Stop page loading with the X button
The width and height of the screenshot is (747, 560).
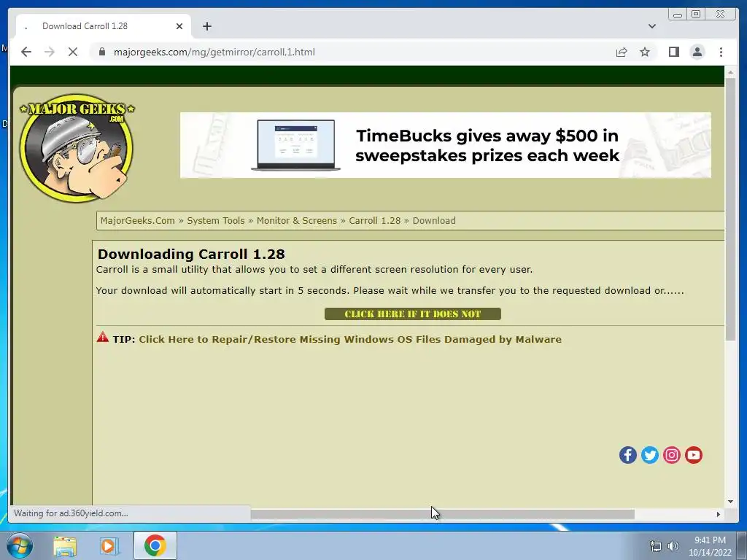tap(72, 52)
